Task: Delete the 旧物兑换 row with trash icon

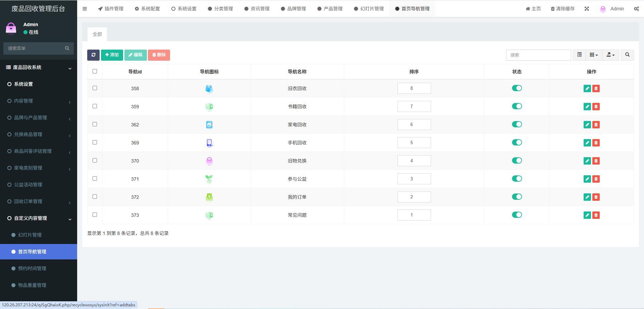Action: 596,161
